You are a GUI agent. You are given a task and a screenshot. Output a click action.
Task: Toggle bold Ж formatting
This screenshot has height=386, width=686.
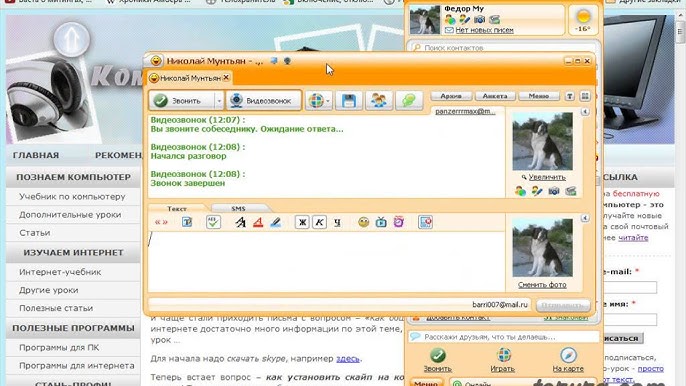point(302,222)
